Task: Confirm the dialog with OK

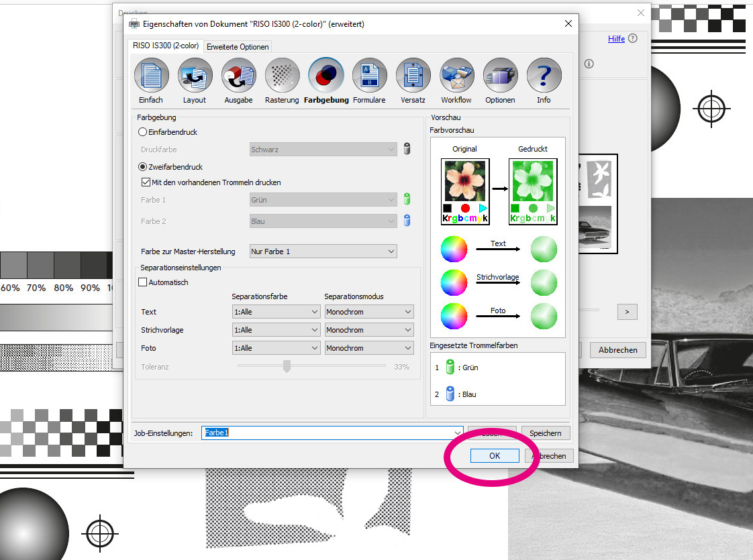Action: pos(495,455)
